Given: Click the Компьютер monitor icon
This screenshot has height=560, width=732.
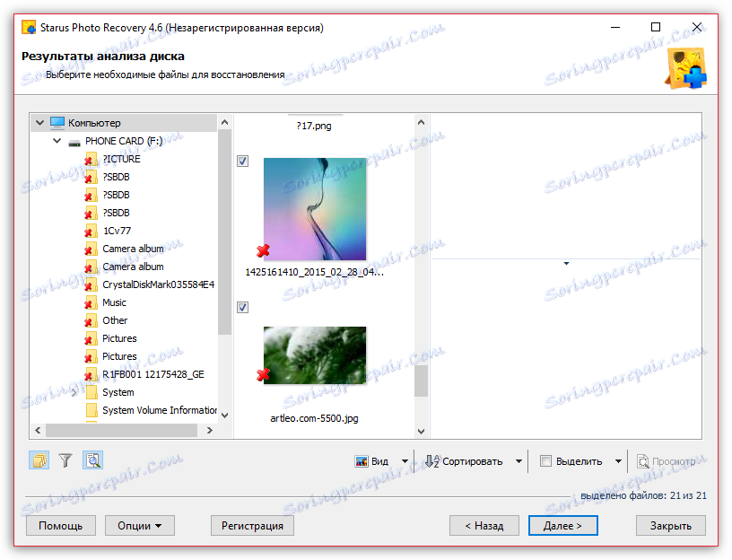Looking at the screenshot, I should (57, 123).
